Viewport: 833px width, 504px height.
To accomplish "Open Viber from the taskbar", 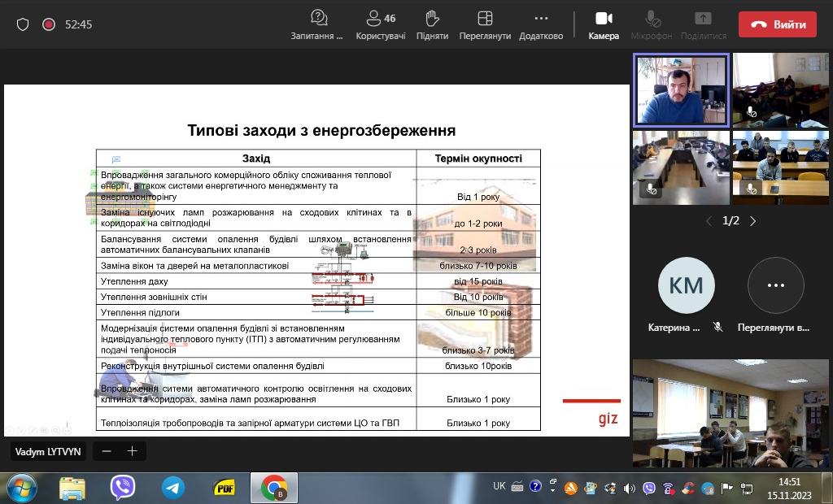I will tap(123, 488).
